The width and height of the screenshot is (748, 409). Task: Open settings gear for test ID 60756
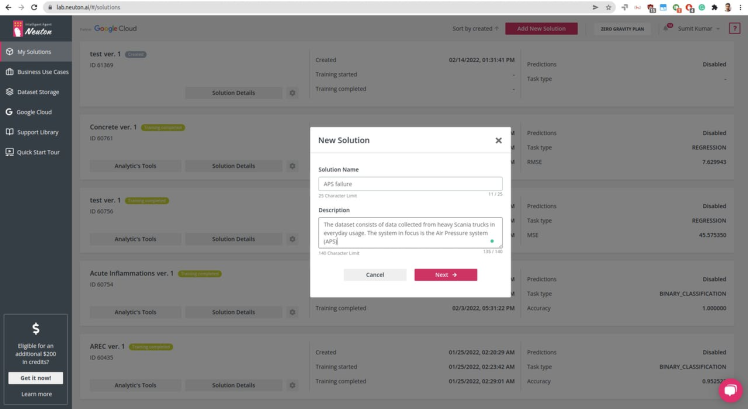[292, 239]
